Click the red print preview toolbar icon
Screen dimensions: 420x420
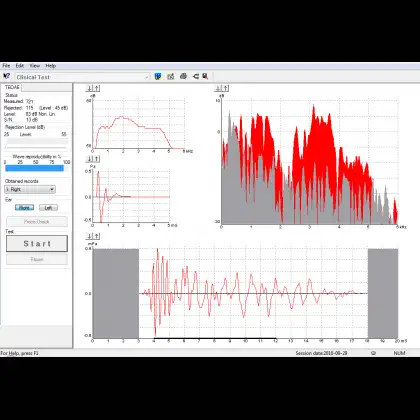205,77
